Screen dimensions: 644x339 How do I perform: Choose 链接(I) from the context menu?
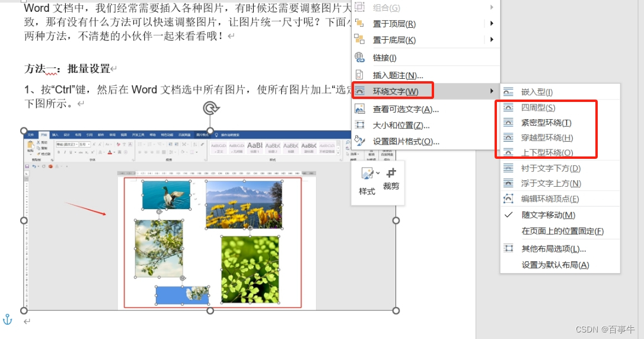[x=426, y=57]
